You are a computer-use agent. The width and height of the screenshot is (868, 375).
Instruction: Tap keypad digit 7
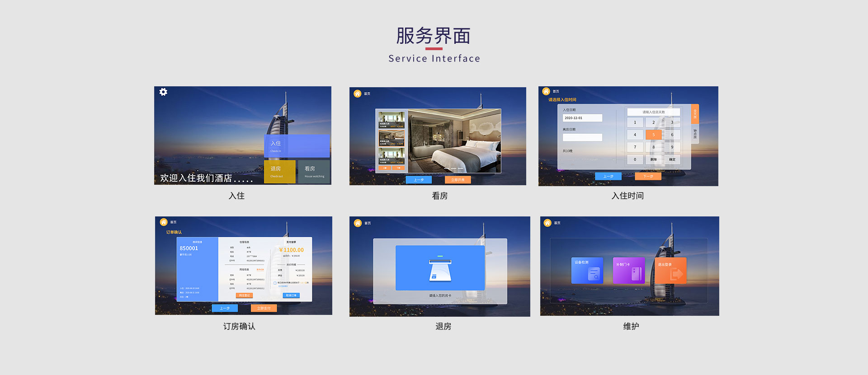point(635,147)
